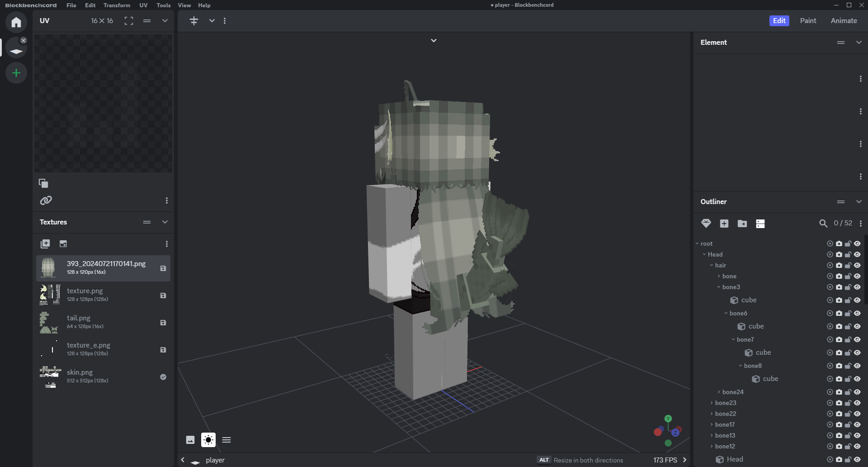Click the green add new tab button

tap(16, 73)
